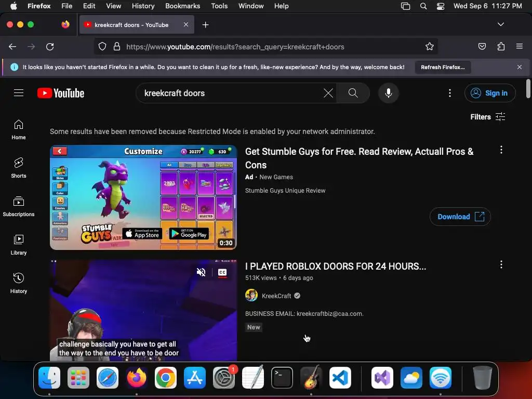
Task: Go to Home in the sidebar
Action: [x=19, y=130]
